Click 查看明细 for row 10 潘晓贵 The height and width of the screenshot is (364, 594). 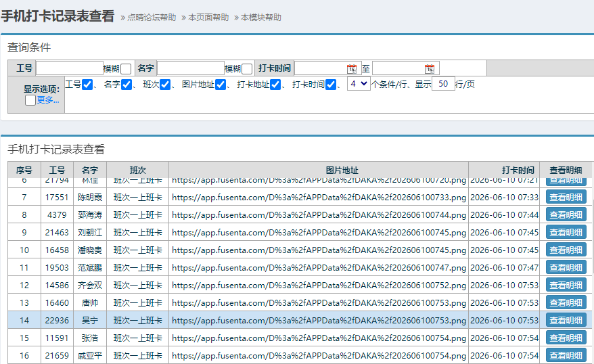click(566, 250)
